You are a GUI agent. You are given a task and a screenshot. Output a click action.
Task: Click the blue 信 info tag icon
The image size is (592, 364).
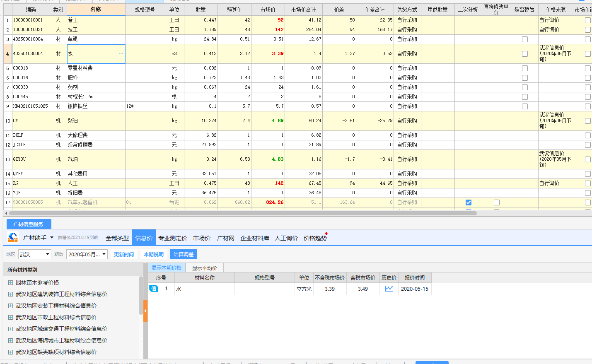[x=154, y=289]
